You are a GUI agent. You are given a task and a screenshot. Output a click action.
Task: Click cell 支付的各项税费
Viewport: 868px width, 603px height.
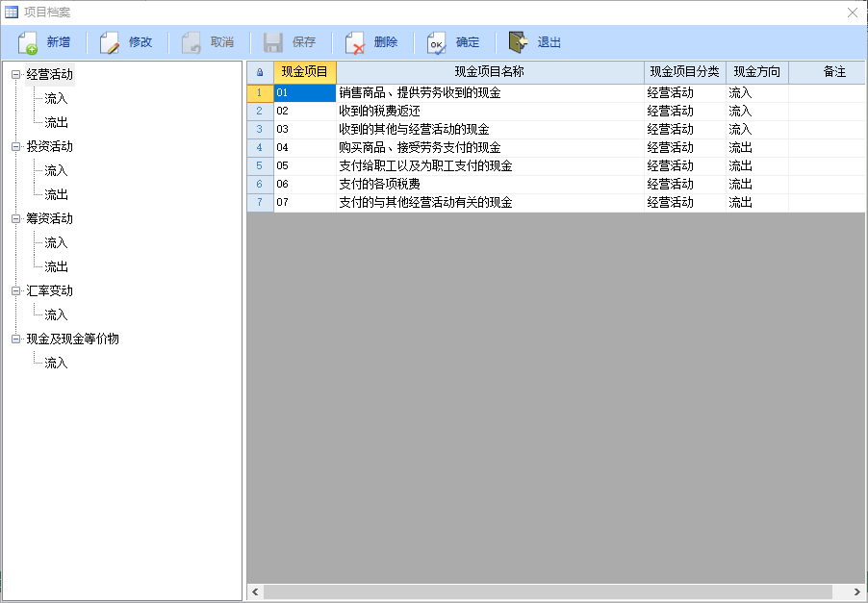(x=490, y=185)
